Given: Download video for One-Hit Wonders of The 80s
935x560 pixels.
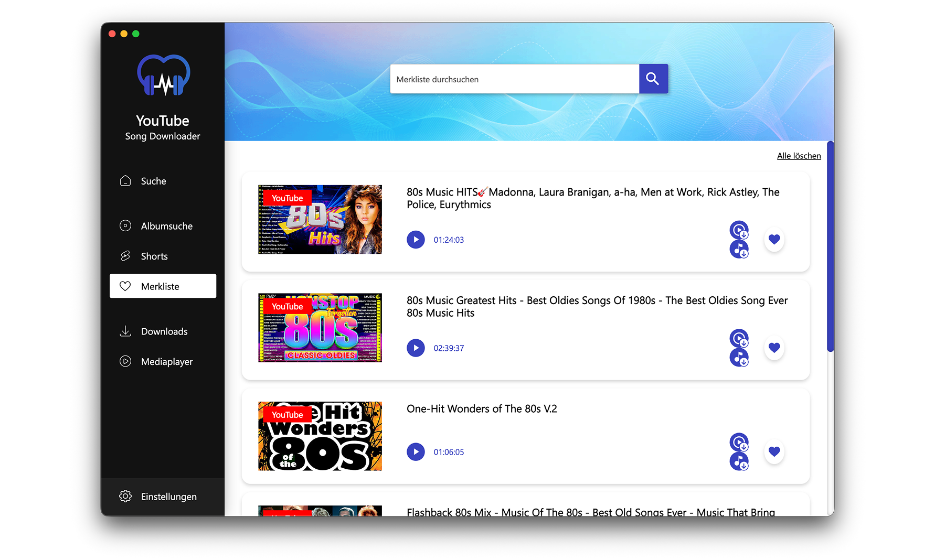Looking at the screenshot, I should (739, 442).
